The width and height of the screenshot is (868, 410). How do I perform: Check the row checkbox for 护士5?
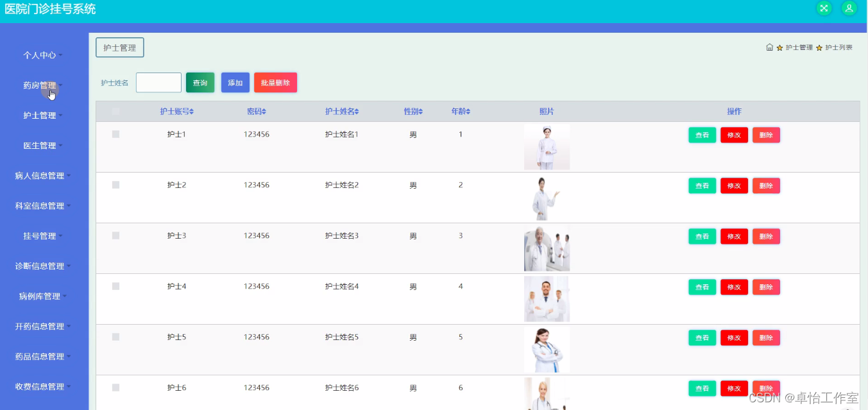click(115, 337)
